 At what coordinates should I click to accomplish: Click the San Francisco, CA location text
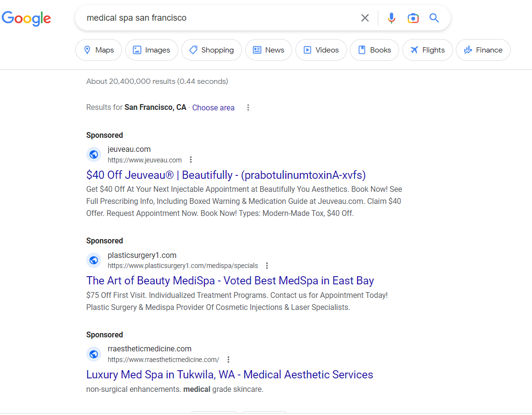coord(155,107)
